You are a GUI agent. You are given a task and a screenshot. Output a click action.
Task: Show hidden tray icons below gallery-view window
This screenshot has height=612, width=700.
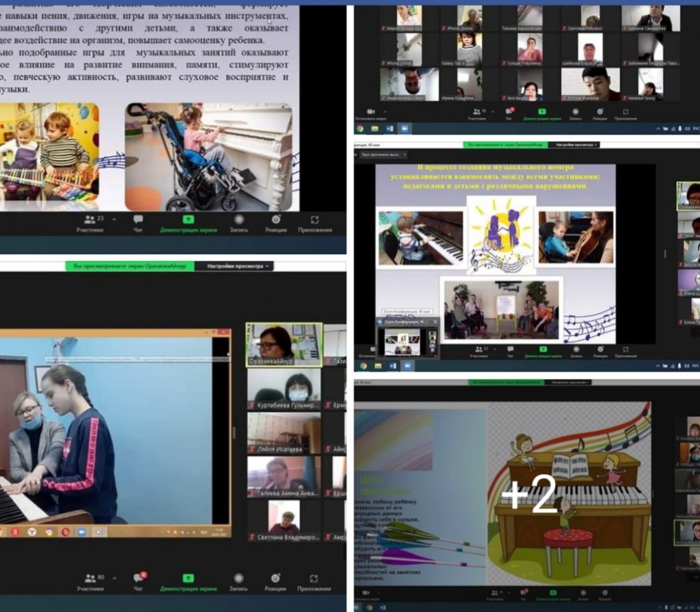658,128
